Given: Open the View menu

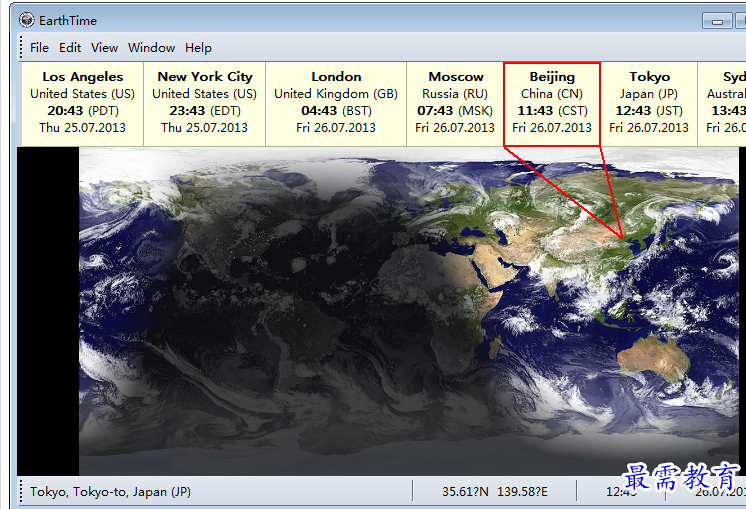Looking at the screenshot, I should click(x=104, y=47).
